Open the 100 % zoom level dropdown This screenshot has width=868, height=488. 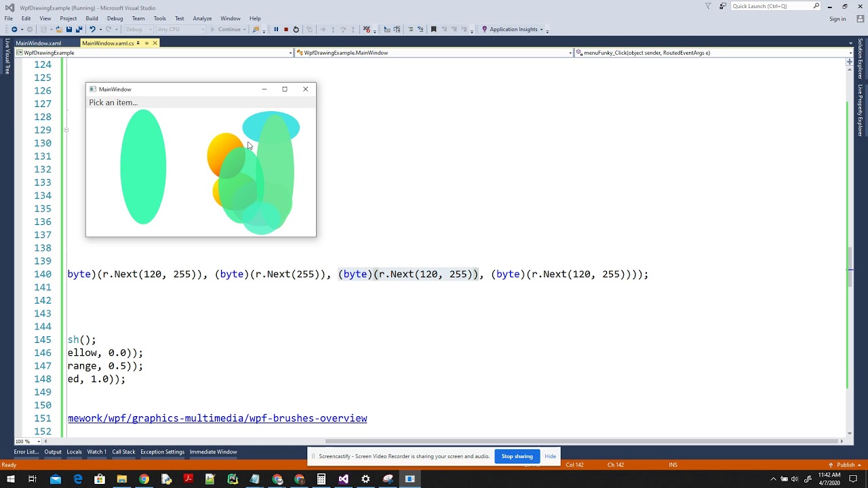pyautogui.click(x=26, y=441)
